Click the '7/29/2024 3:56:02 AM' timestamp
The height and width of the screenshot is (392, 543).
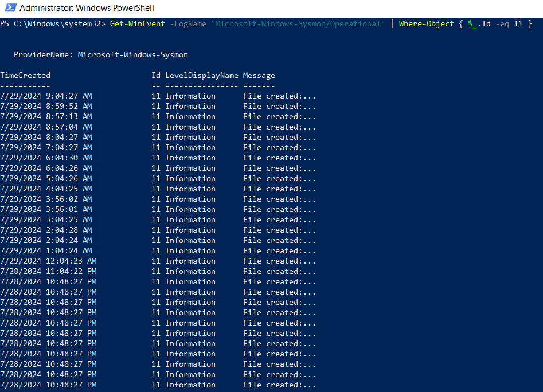coord(46,199)
